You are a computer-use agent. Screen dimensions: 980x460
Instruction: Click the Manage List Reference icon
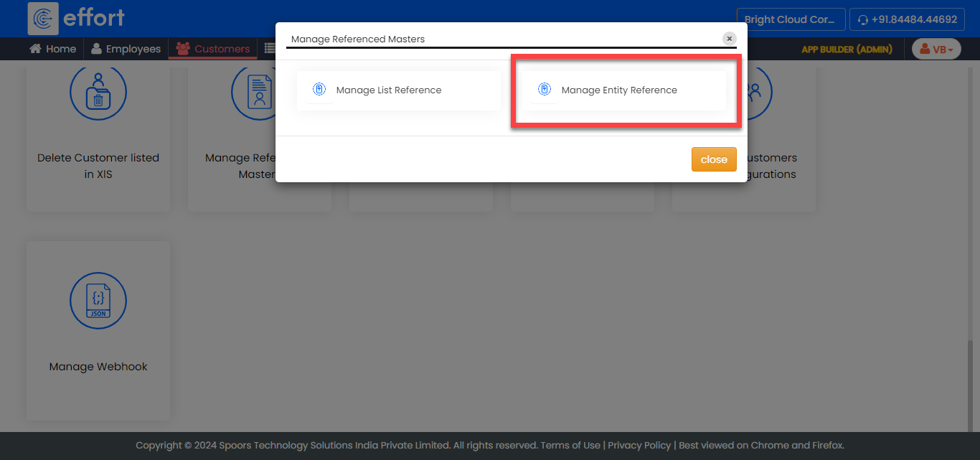pos(319,90)
